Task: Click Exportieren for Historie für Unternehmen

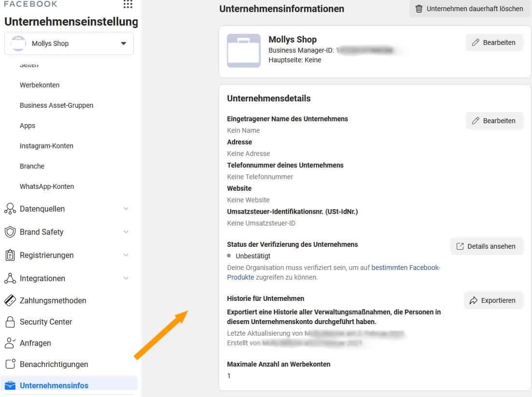Action: (x=493, y=300)
